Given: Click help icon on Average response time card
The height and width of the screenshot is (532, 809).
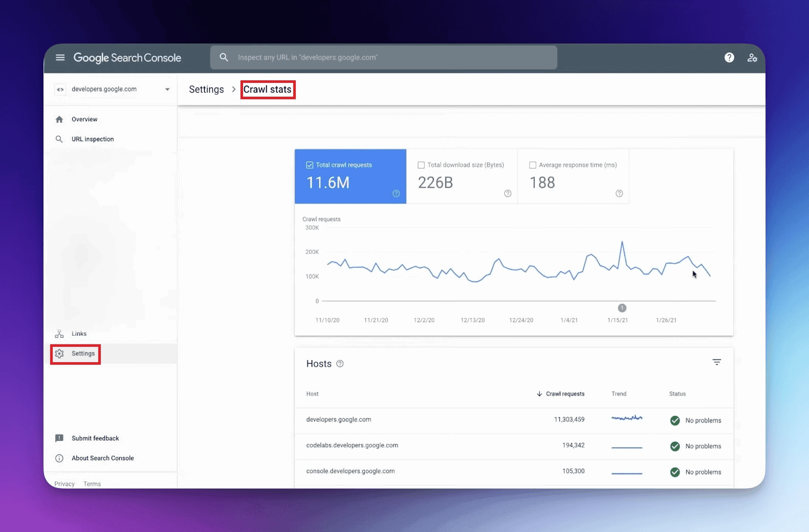Looking at the screenshot, I should click(619, 193).
